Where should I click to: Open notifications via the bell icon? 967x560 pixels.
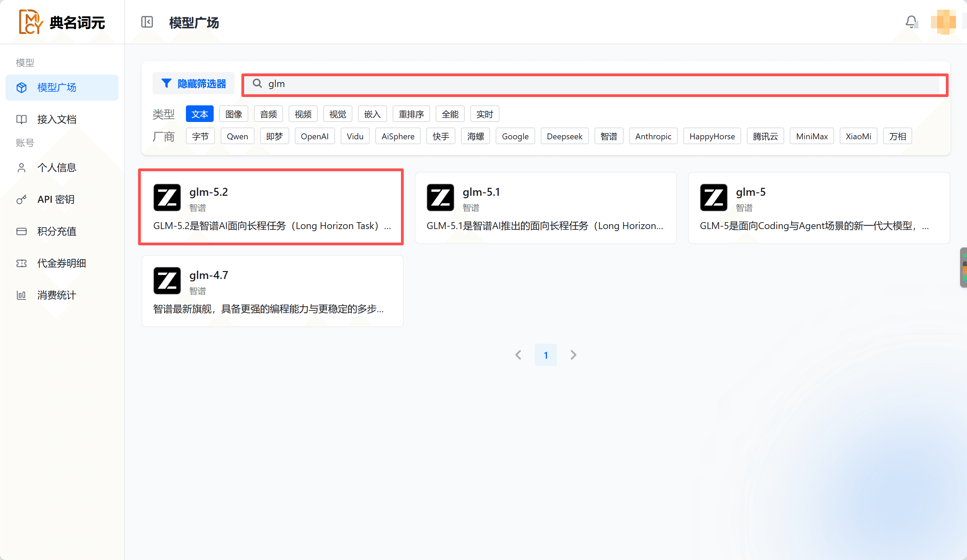point(911,22)
